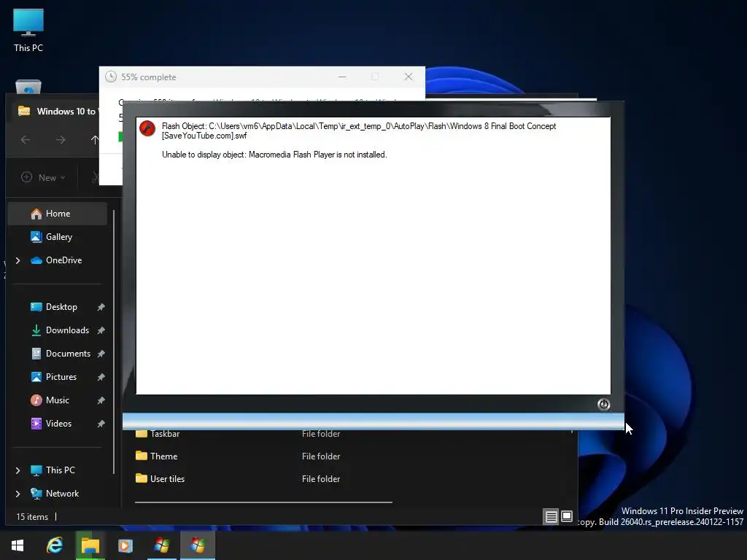Screen dimensions: 747x560
Task: Minimize the 55% complete copy dialog
Action: pyautogui.click(x=342, y=77)
